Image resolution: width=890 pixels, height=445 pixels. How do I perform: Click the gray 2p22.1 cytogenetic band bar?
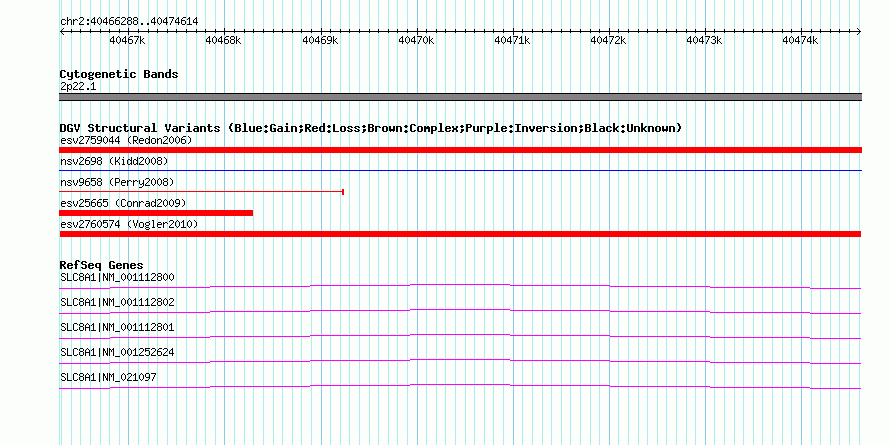point(460,97)
